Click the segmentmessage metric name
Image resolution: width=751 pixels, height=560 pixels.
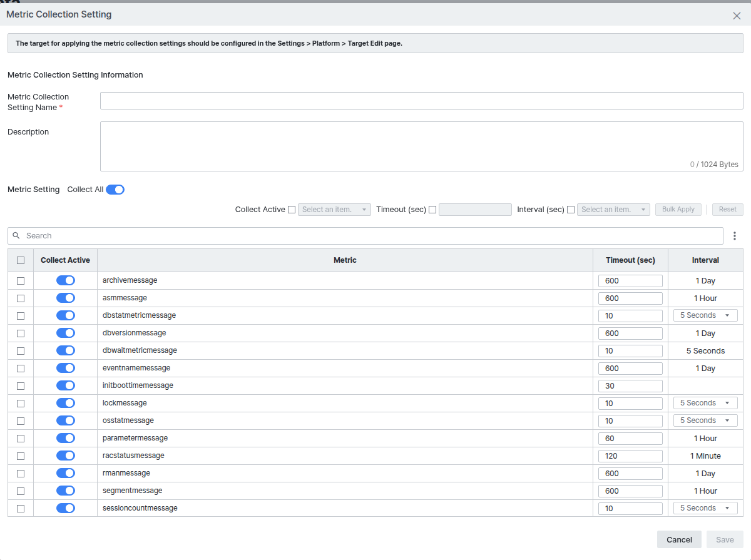pos(133,491)
